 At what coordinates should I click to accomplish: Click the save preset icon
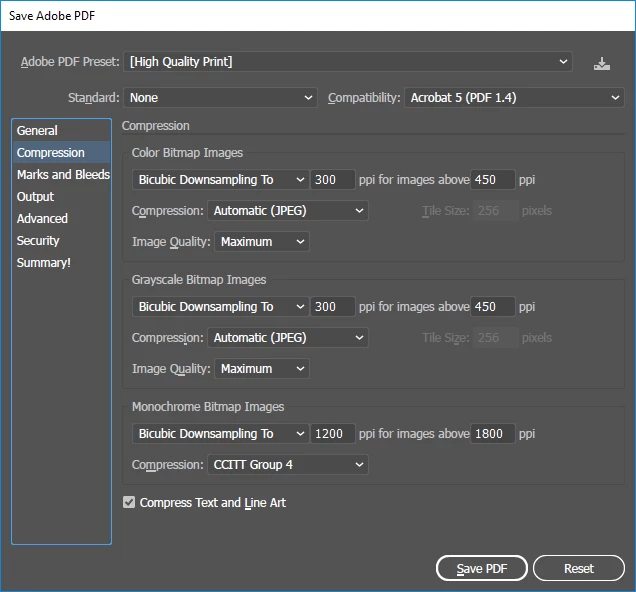(x=602, y=63)
